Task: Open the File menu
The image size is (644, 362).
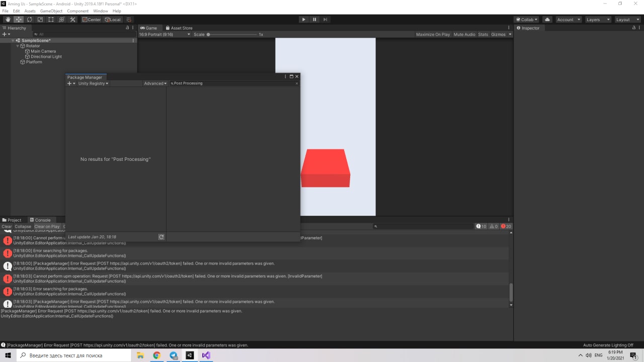Action: pos(6,11)
